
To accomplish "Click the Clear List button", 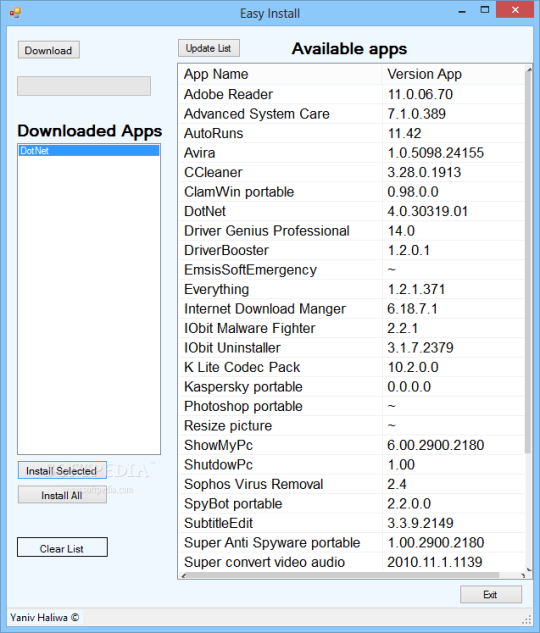I will point(62,547).
